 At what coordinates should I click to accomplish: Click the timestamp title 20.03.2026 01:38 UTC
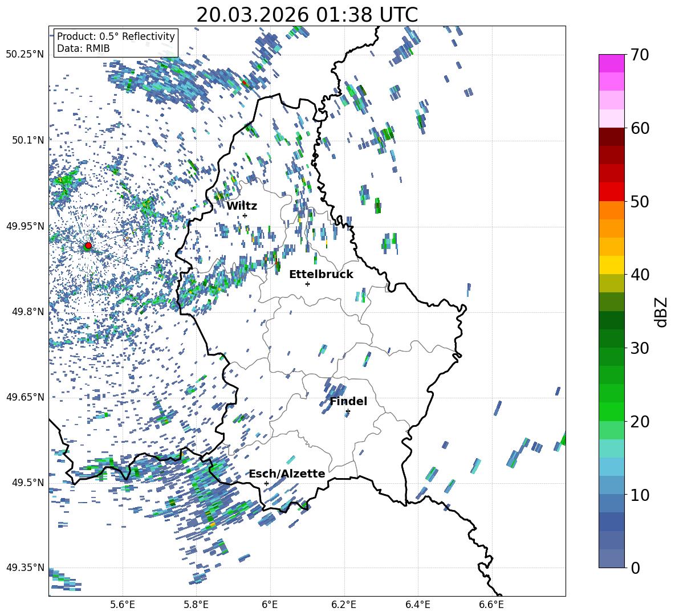click(x=307, y=15)
